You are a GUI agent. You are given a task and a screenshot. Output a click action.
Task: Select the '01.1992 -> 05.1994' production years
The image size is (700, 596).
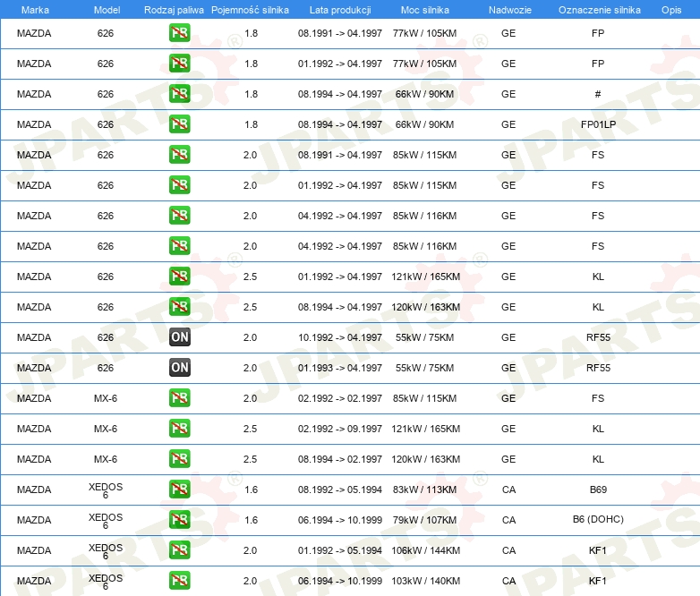(340, 550)
